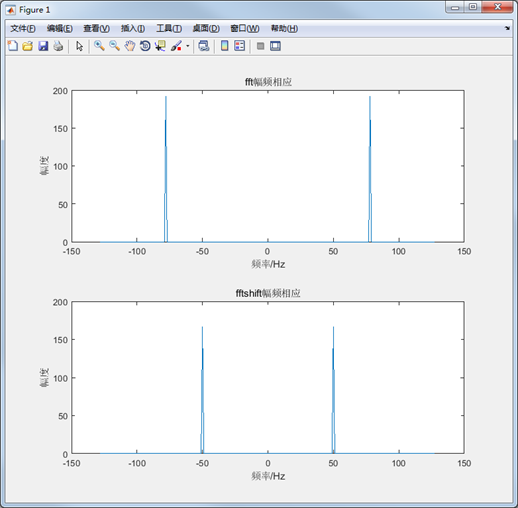Open the 编辑(E) menu
The width and height of the screenshot is (518, 508).
click(x=60, y=28)
